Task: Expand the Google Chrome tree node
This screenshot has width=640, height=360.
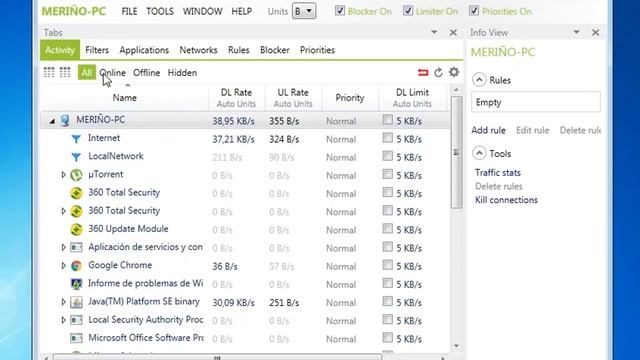Action: tap(63, 265)
